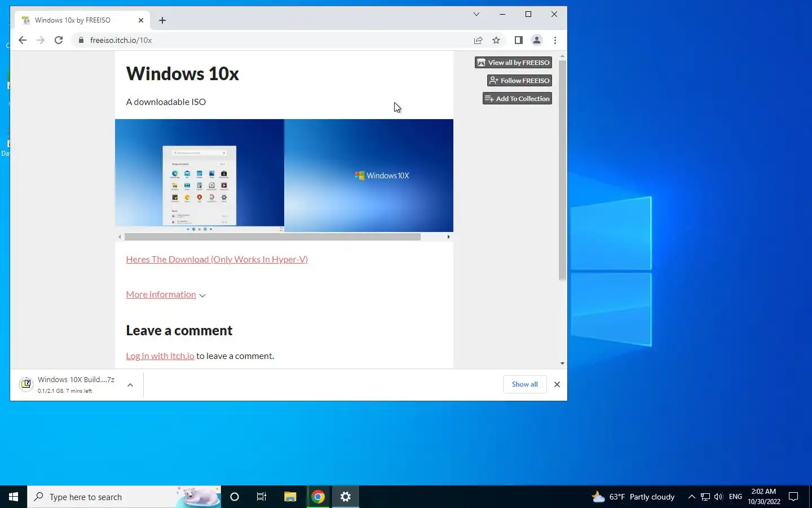Image resolution: width=812 pixels, height=508 pixels.
Task: Click the page vertical scrollbar thumb
Action: pyautogui.click(x=562, y=169)
